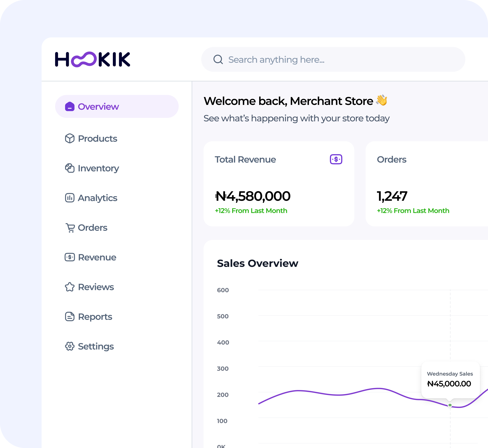Viewport: 488px width, 448px height.
Task: Click the purple dollar icon on Total Revenue card
Action: [x=336, y=159]
